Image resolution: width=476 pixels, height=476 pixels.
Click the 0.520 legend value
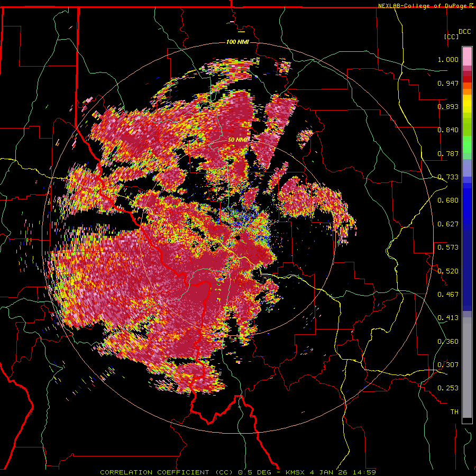(x=448, y=271)
